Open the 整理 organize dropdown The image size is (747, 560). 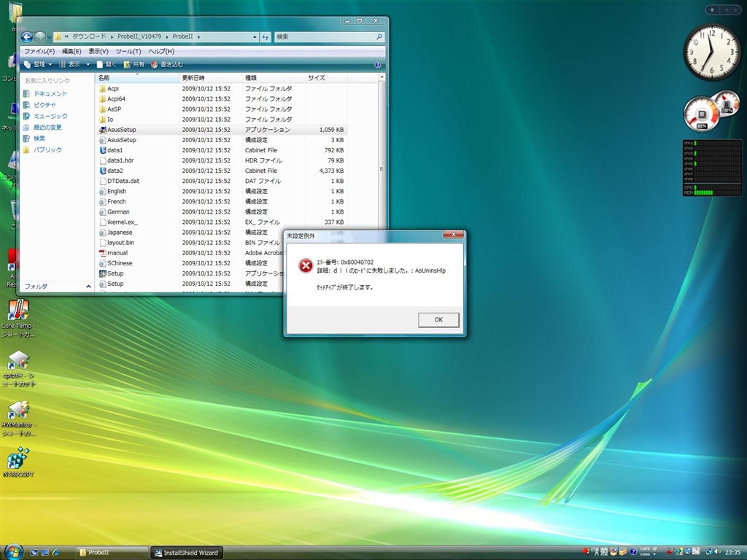click(x=38, y=64)
